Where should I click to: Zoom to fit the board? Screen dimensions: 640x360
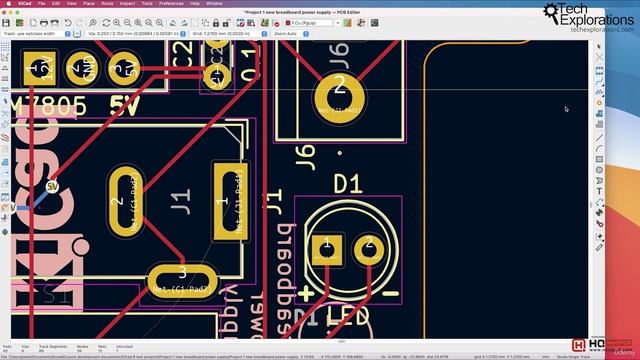click(x=138, y=23)
